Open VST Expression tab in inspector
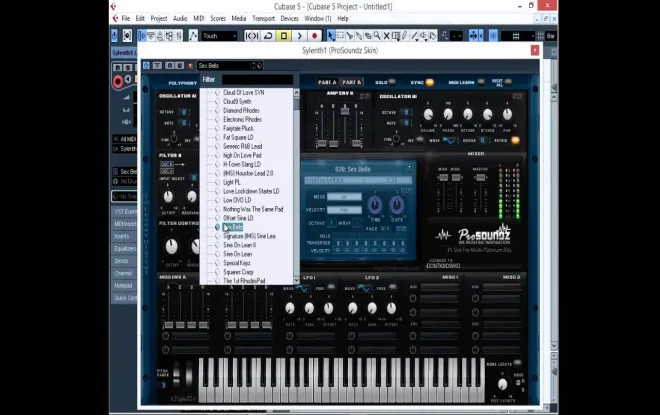The height and width of the screenshot is (415, 660). 125,212
